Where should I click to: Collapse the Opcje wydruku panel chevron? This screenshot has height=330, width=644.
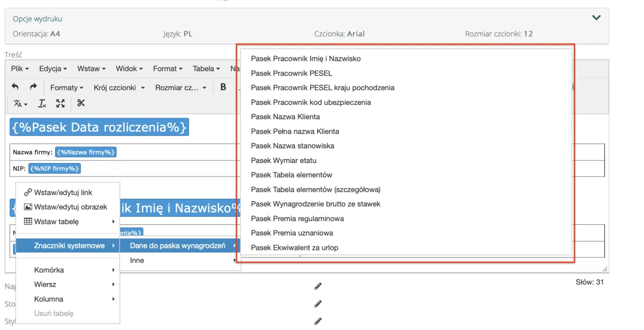(596, 18)
